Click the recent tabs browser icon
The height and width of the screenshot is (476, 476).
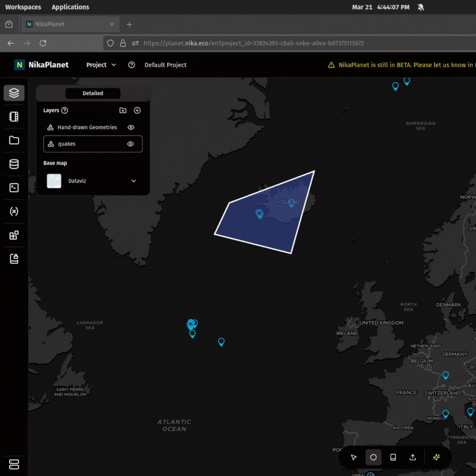coord(9,24)
